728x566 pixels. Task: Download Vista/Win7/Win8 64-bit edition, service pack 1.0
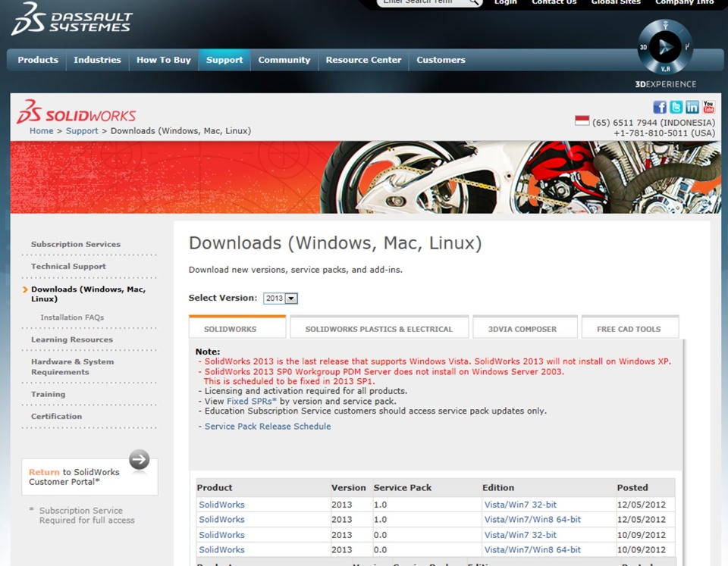click(x=532, y=520)
